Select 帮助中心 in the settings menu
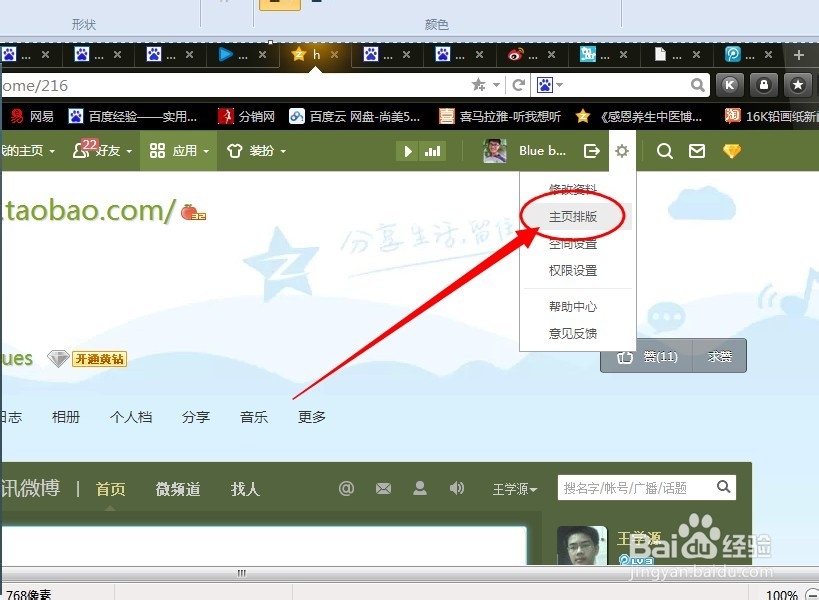 click(572, 307)
